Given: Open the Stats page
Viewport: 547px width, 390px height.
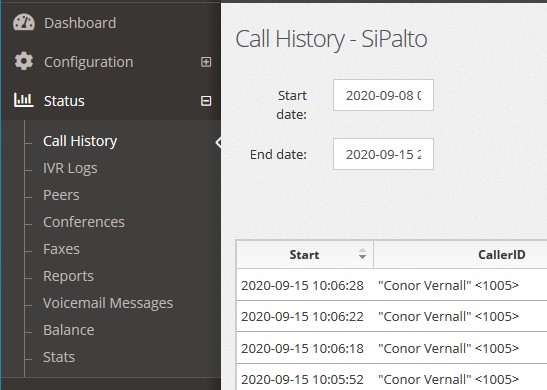Looking at the screenshot, I should tap(59, 357).
